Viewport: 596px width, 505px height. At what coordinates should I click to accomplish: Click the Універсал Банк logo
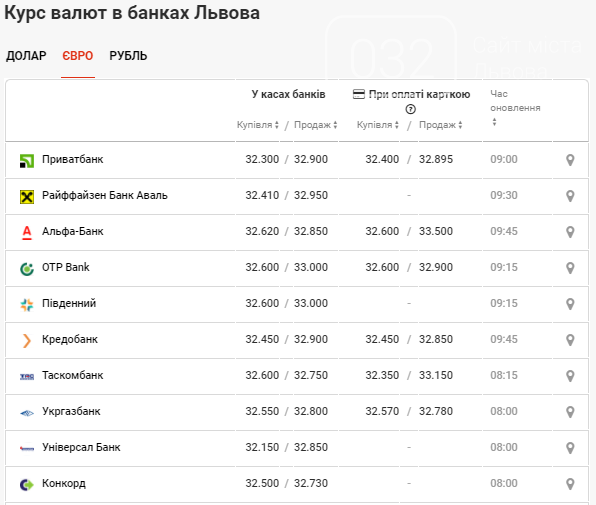click(x=27, y=449)
